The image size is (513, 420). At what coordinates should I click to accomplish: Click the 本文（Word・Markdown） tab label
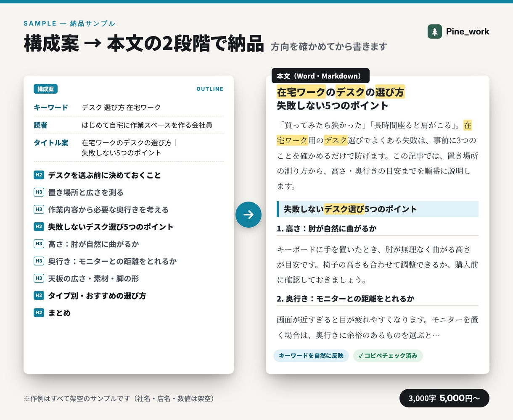(x=320, y=76)
